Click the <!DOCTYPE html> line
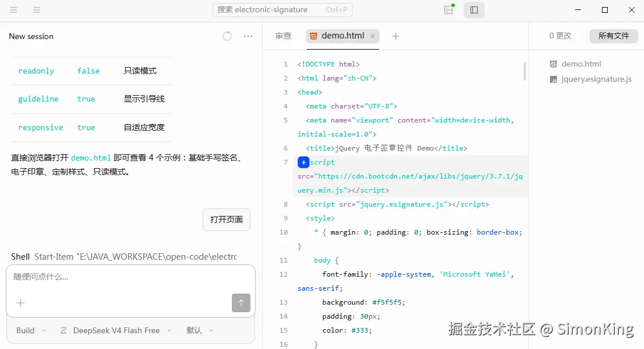Screen dimensions: 644x349 329,64
